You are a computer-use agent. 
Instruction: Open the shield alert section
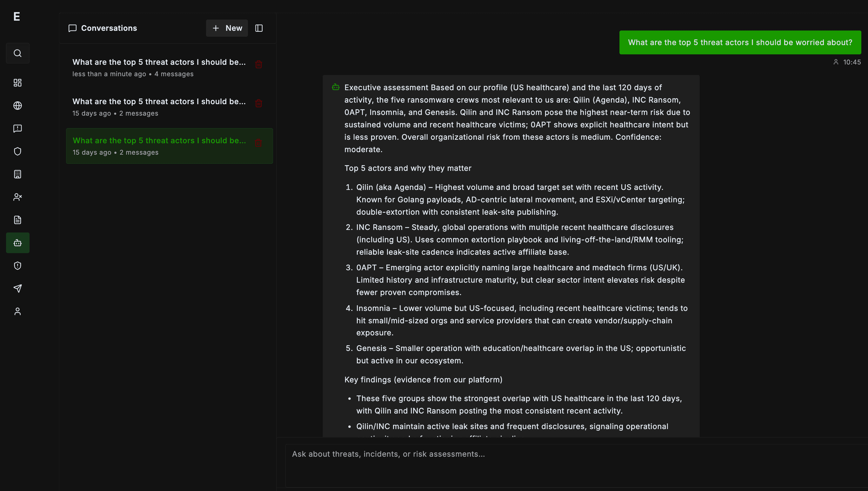[x=17, y=266]
